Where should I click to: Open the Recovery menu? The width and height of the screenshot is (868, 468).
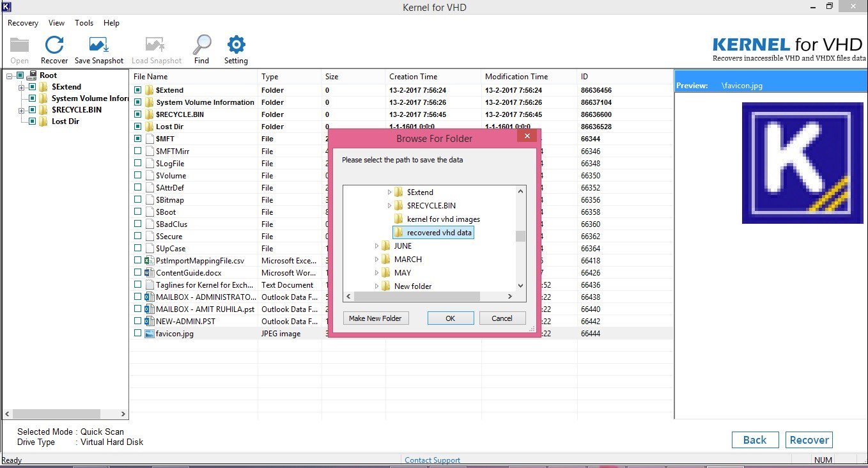(23, 23)
